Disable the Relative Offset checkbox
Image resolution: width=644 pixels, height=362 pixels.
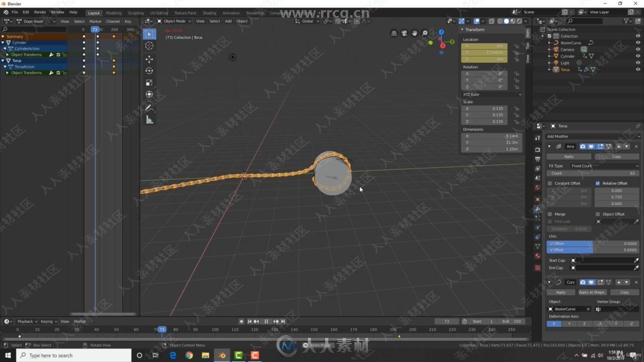598,183
